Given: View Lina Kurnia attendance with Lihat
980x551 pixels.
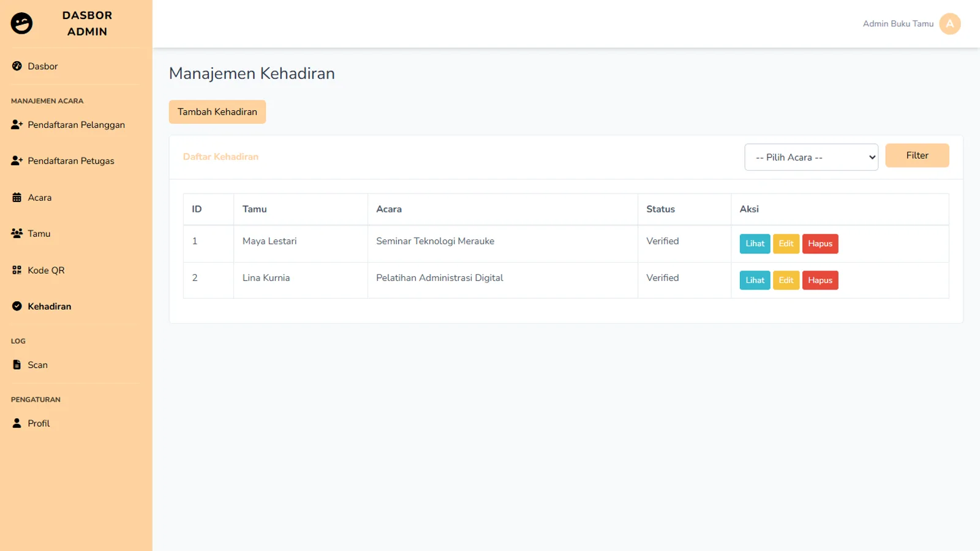Looking at the screenshot, I should point(755,280).
